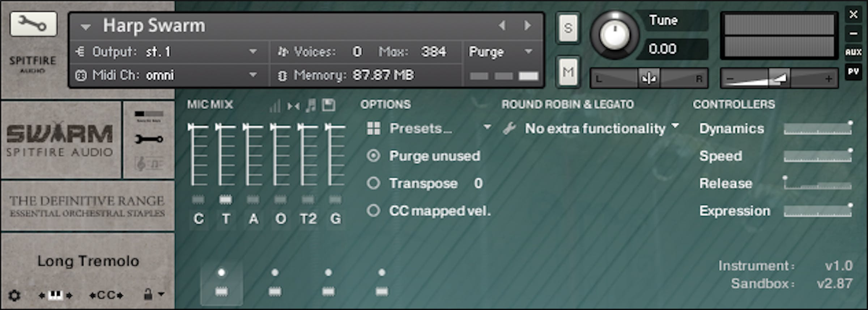Click the T mic fader
Viewport: 868px width, 310px height.
225,154
